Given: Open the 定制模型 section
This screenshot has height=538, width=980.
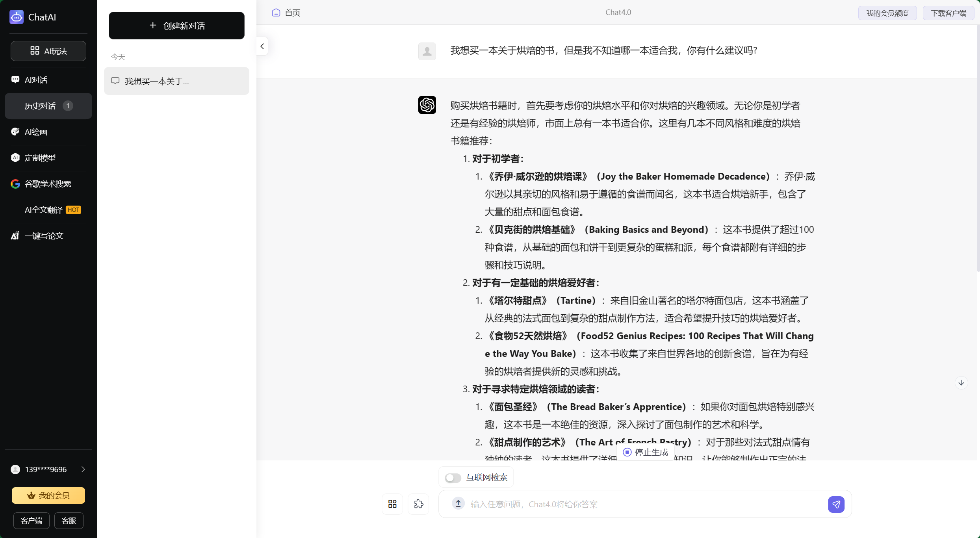Looking at the screenshot, I should pyautogui.click(x=39, y=158).
